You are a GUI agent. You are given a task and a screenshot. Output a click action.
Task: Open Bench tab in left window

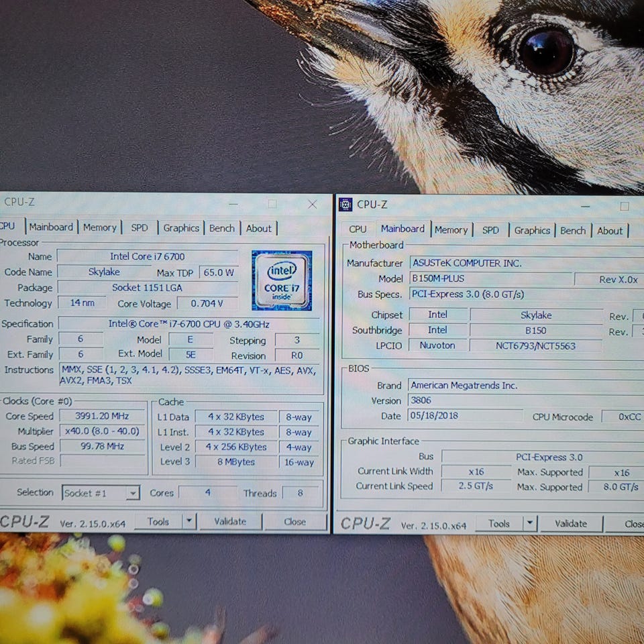(x=222, y=228)
